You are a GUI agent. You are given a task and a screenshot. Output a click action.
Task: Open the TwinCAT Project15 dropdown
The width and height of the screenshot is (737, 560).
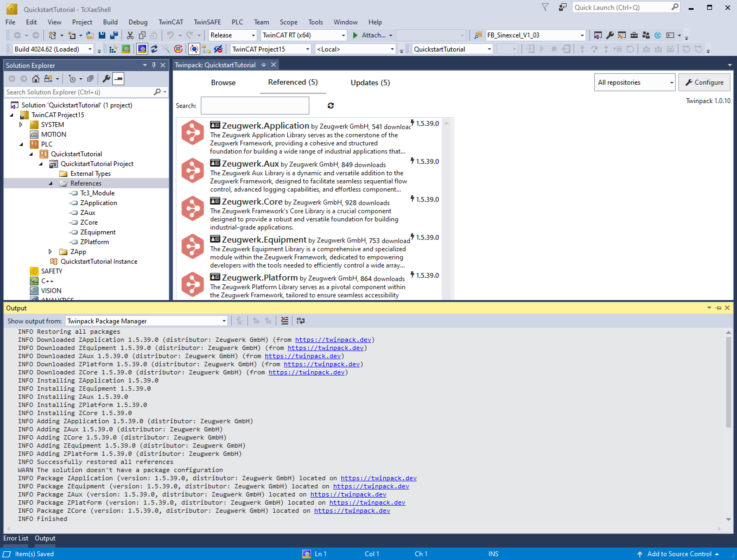(271, 49)
